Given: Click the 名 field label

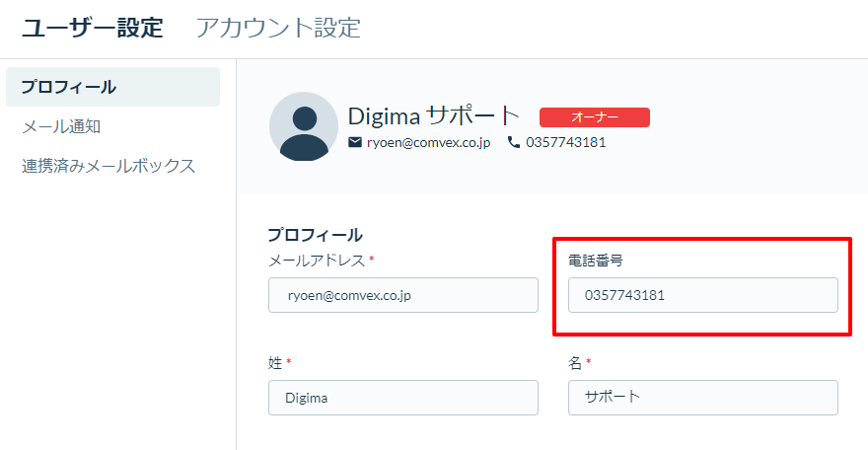Looking at the screenshot, I should click(575, 363).
